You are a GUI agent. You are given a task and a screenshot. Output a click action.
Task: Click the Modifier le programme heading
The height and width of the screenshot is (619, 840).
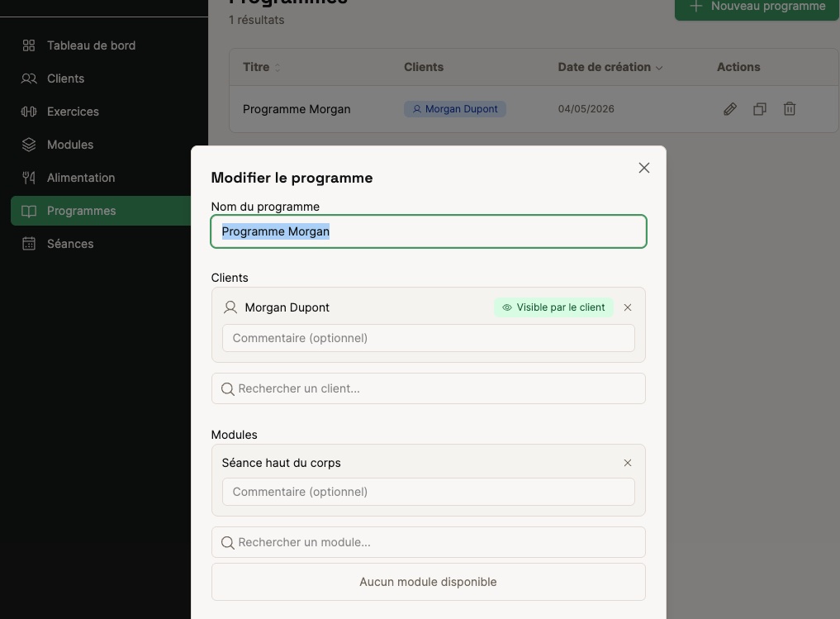(292, 178)
